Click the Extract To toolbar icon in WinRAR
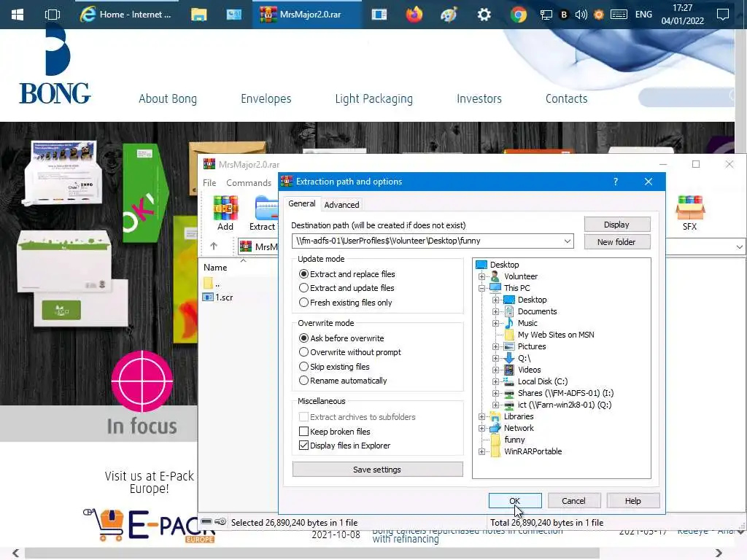The image size is (747, 560). 263,213
